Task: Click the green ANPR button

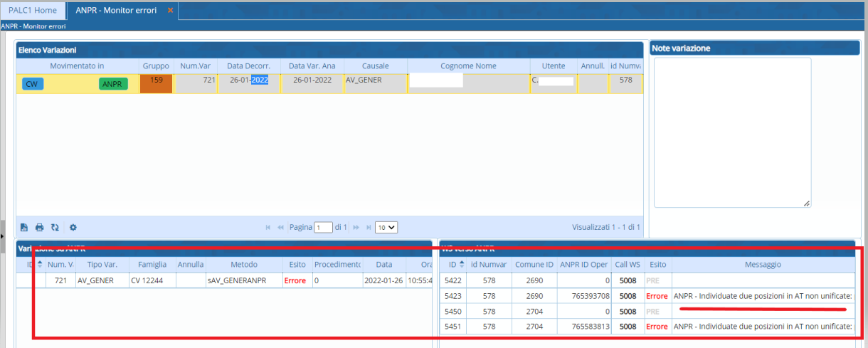Action: click(x=112, y=84)
